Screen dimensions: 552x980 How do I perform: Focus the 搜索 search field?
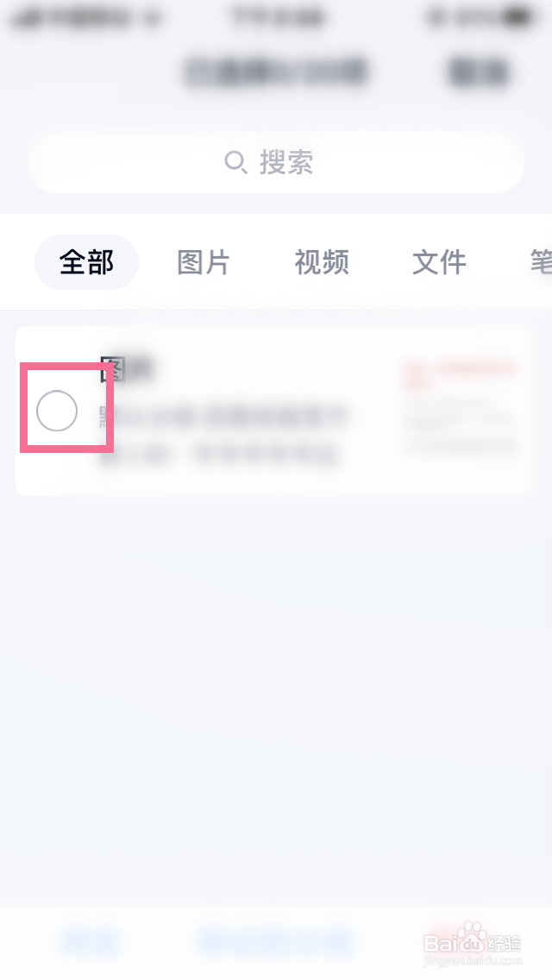click(276, 162)
